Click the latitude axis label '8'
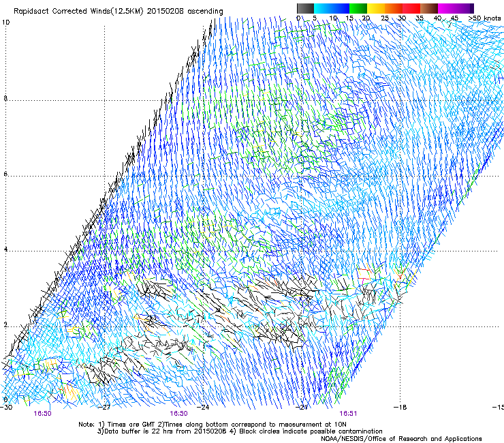Screen dimensions: 504x443 pos(5,98)
